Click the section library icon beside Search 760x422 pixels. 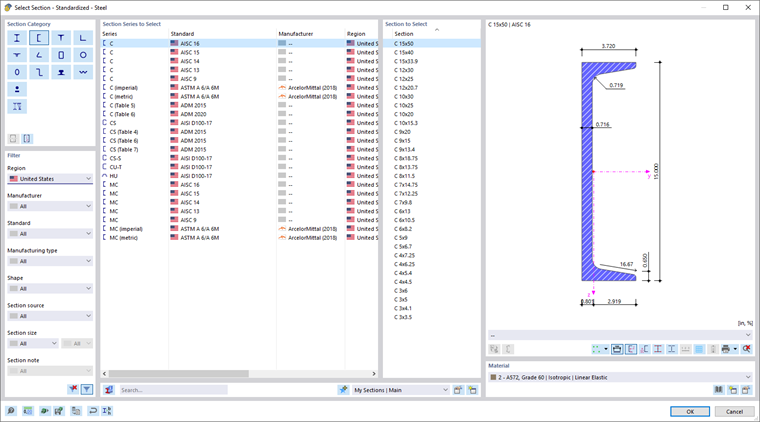(109, 390)
